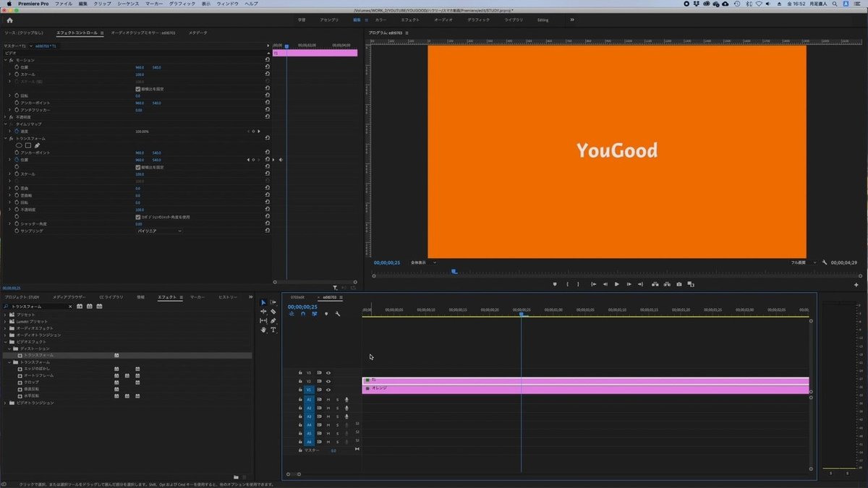Open フル画質 playback resolution dropdown

804,262
